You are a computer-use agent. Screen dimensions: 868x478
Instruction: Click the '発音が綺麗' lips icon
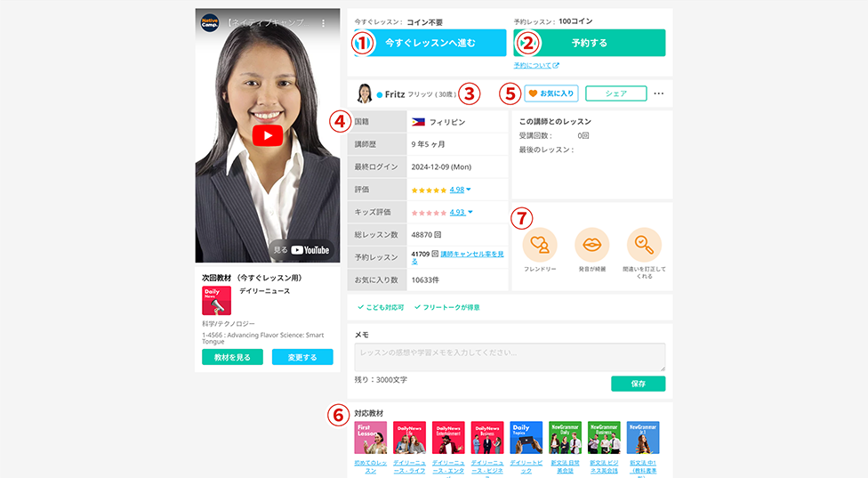click(591, 244)
